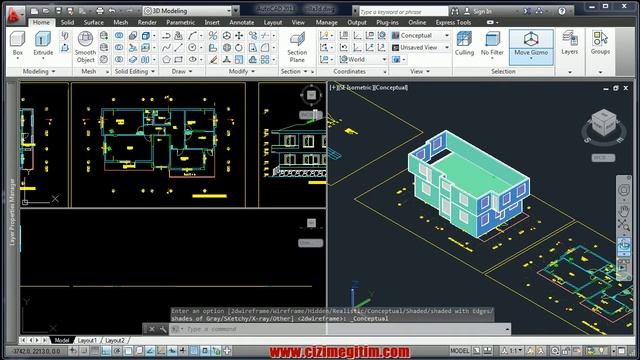
Task: Toggle Polar Tracking in status bar
Action: [117, 351]
